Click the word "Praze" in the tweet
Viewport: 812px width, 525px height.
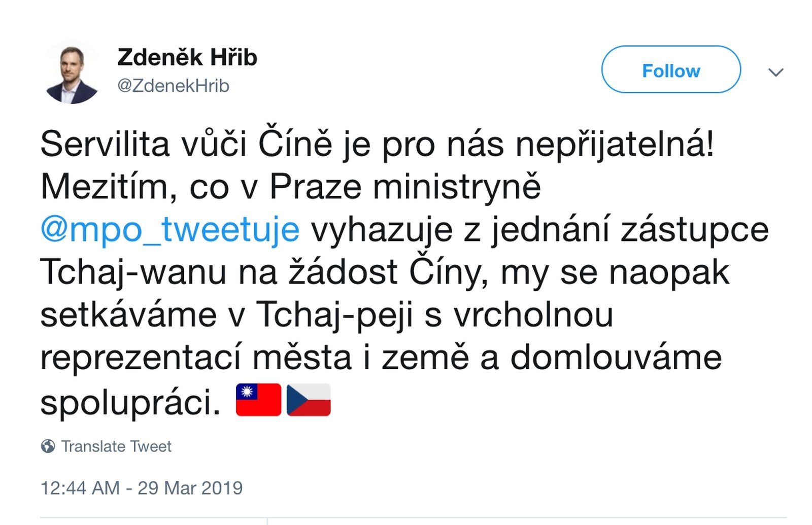point(315,187)
